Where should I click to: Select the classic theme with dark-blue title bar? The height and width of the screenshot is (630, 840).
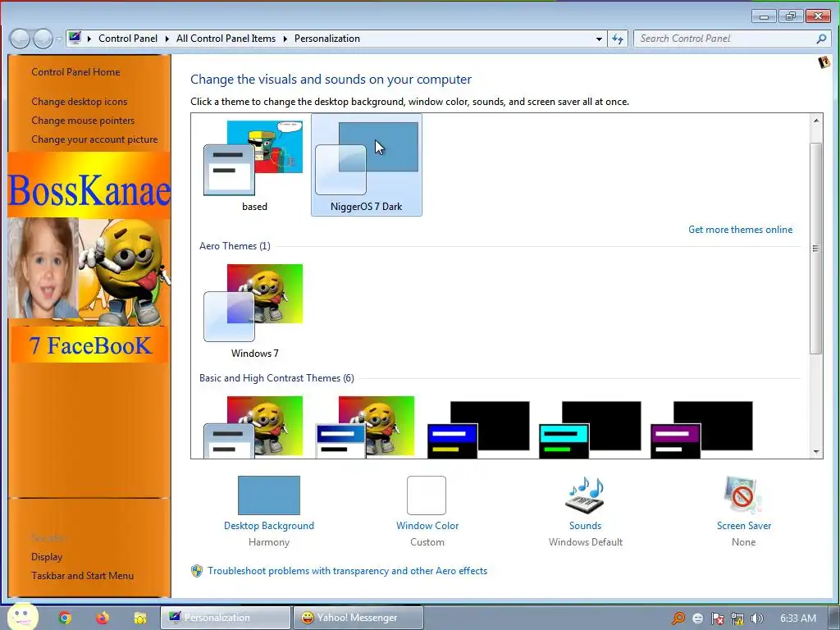(366, 427)
